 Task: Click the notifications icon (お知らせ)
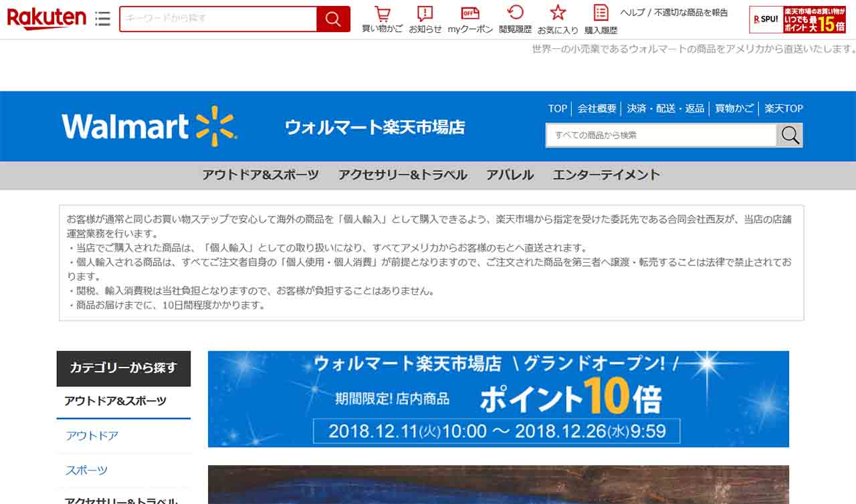click(x=425, y=14)
